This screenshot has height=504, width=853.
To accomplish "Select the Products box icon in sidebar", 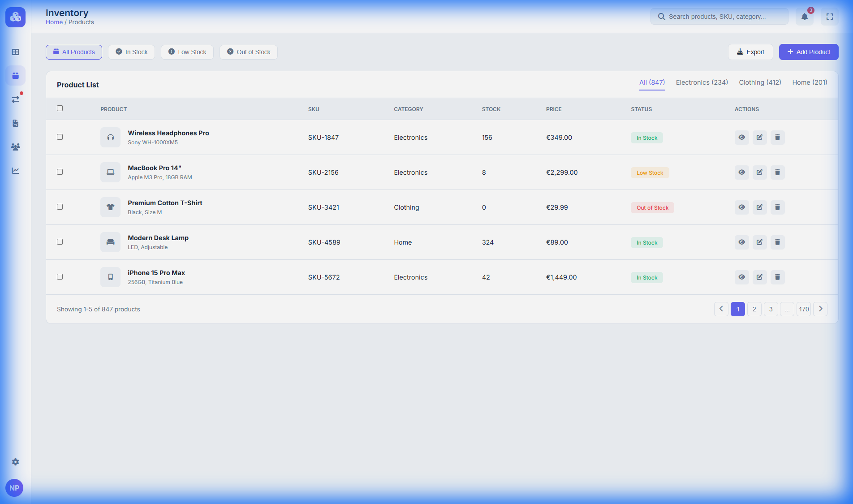I will pyautogui.click(x=15, y=75).
